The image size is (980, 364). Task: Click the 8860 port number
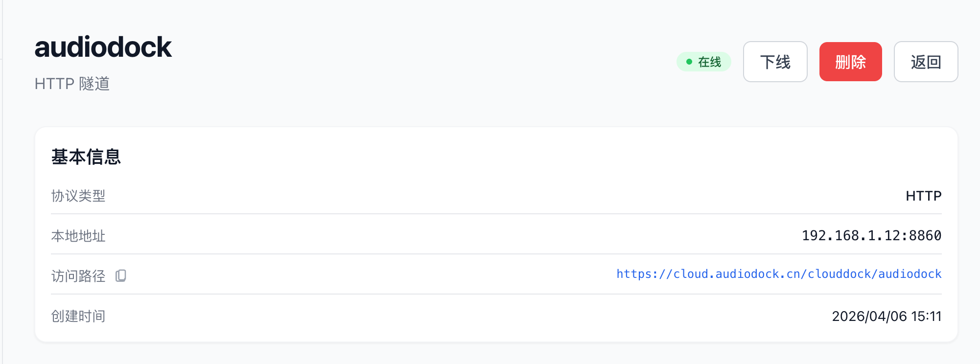point(925,236)
